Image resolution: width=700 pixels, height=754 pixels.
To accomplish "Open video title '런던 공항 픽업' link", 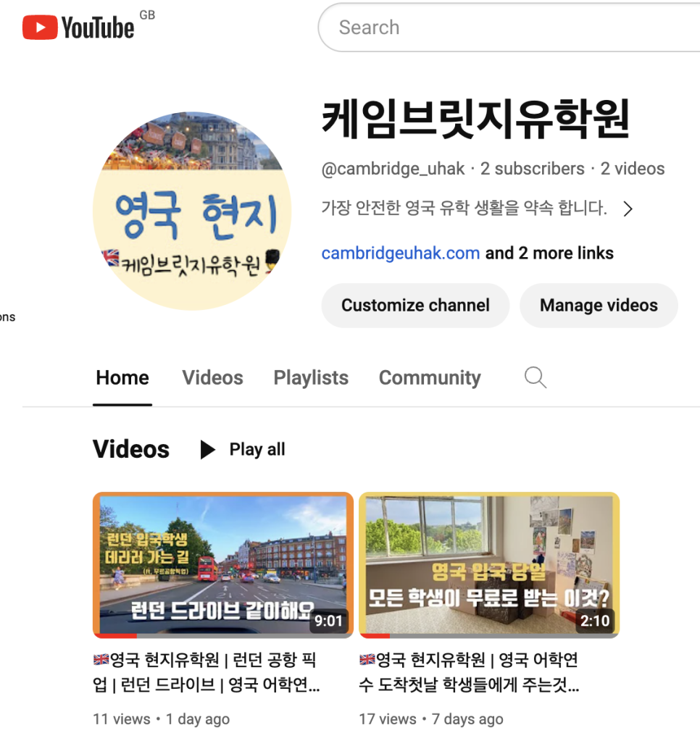I will 207,671.
